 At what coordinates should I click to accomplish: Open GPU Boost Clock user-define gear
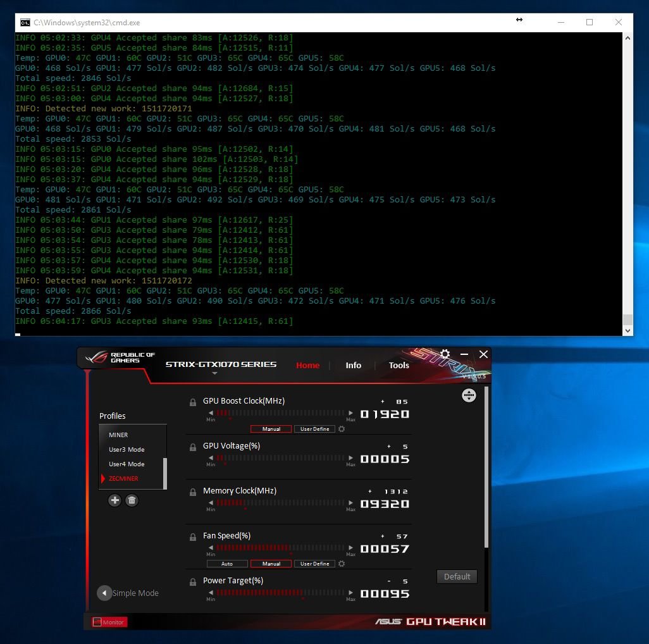coord(342,429)
